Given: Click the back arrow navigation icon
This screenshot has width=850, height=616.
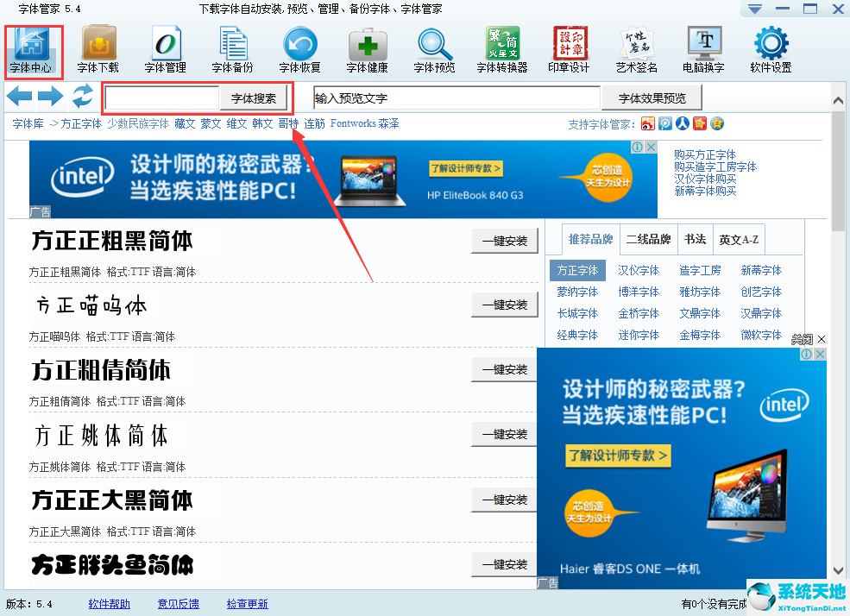Looking at the screenshot, I should (20, 97).
